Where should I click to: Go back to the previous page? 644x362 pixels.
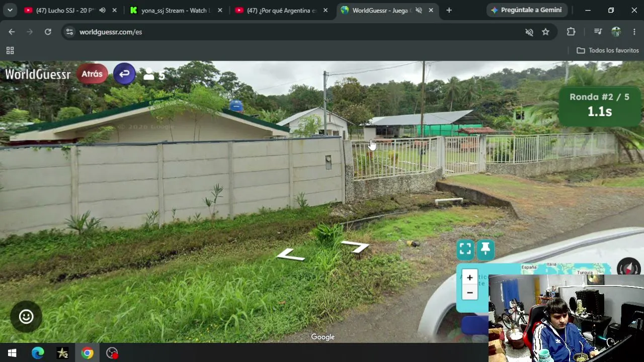pos(12,32)
